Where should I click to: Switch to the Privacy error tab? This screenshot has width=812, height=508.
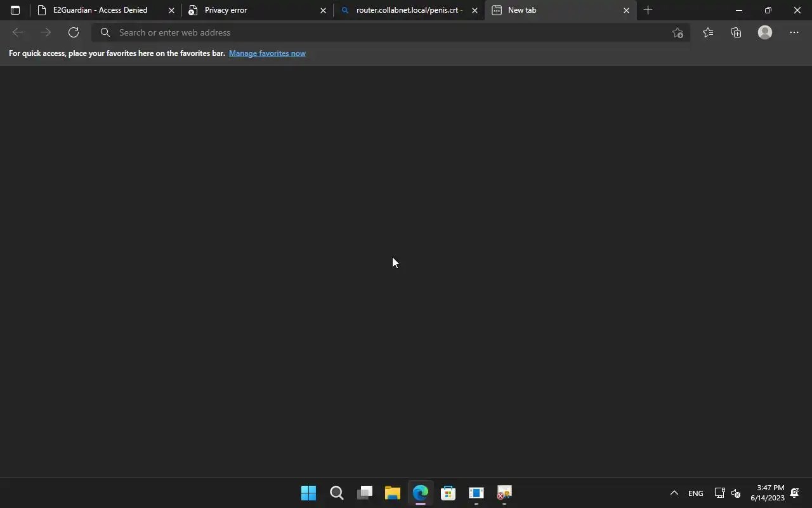[x=257, y=10]
